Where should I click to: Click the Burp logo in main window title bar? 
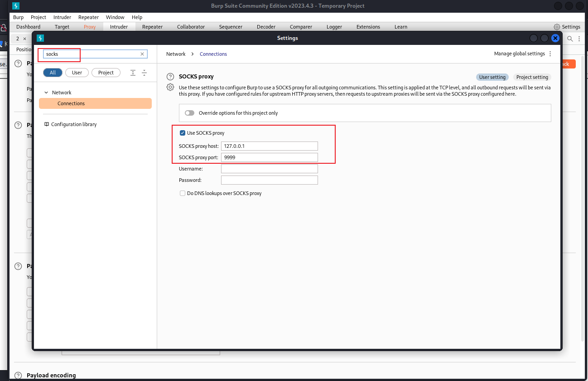pyautogui.click(x=16, y=6)
